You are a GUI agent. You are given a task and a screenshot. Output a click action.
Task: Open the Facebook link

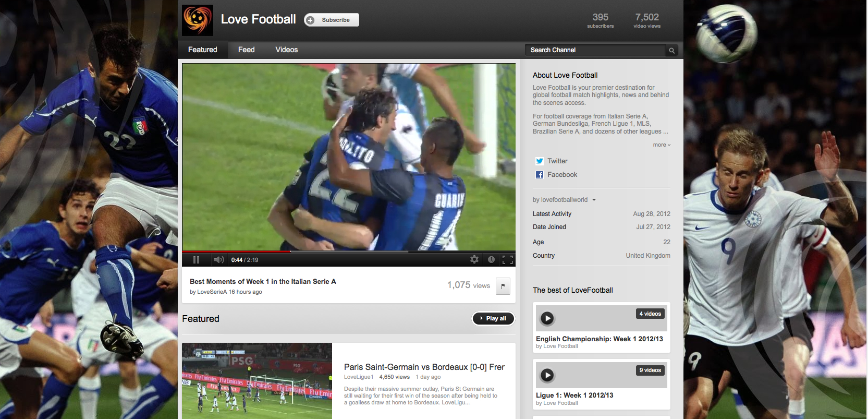[562, 175]
